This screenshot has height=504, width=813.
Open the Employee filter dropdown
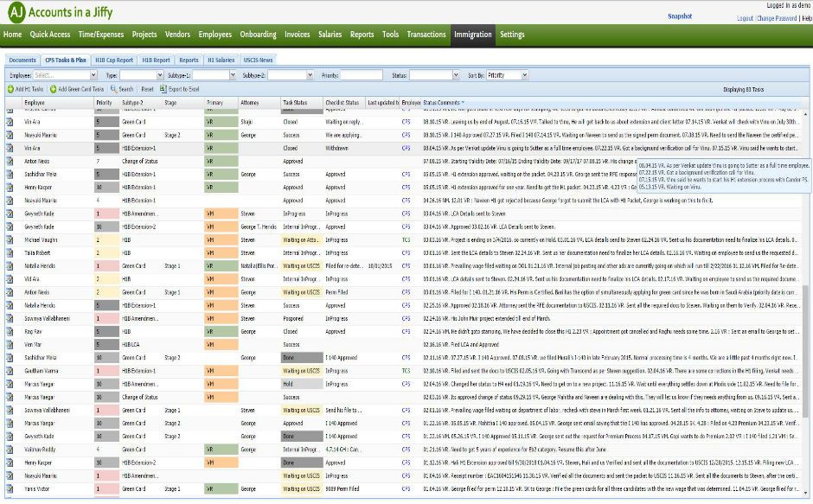pos(93,75)
